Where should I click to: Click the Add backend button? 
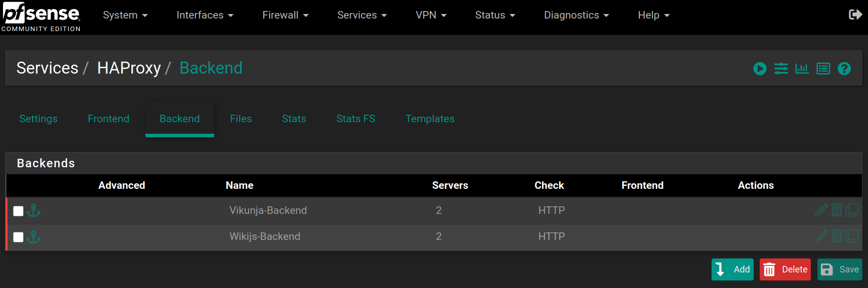(732, 269)
